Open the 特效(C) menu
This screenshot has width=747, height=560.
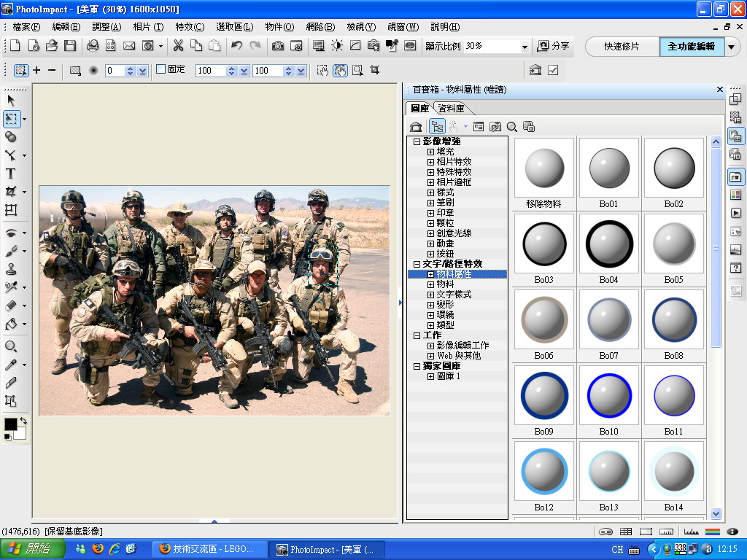pyautogui.click(x=190, y=27)
